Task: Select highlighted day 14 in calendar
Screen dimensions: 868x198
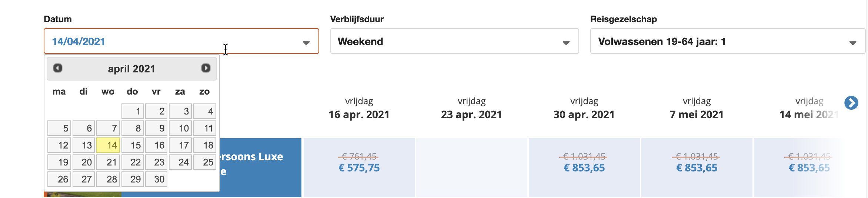Action: pos(108,145)
